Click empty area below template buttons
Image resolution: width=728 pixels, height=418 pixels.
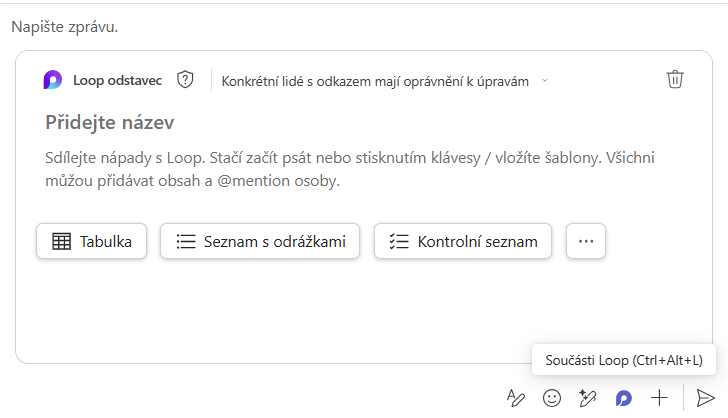pos(300,310)
